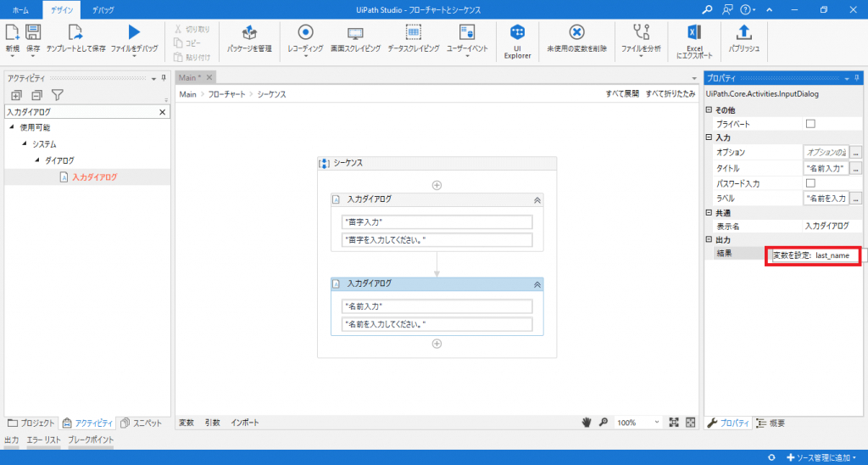The width and height of the screenshot is (868, 465).
Task: Collapse the first 入力ダイアログ activity
Action: pos(537,200)
